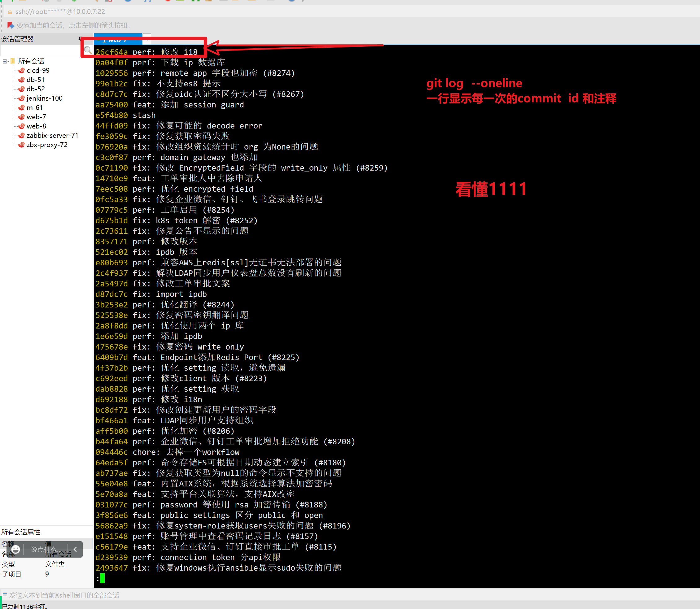Click the red arrow add-session bookmark icon
Screen dimensions: 700x609
[x=11, y=25]
